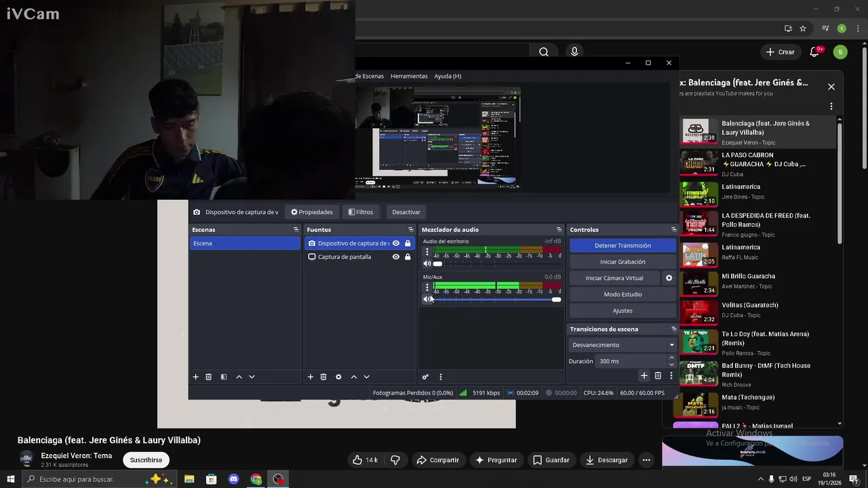Undock the Controles panel with its float icon

coord(673,230)
